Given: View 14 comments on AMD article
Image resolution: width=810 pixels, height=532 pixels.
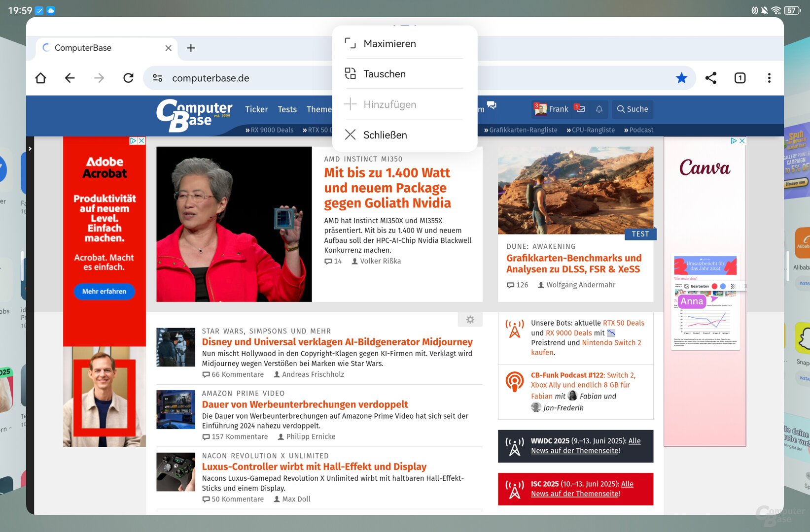Looking at the screenshot, I should 333,261.
